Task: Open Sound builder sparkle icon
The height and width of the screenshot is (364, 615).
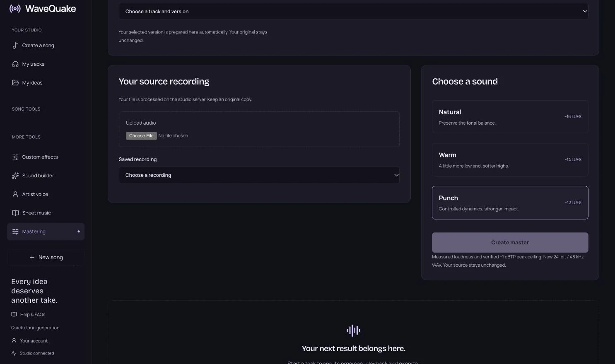Action: [x=15, y=176]
